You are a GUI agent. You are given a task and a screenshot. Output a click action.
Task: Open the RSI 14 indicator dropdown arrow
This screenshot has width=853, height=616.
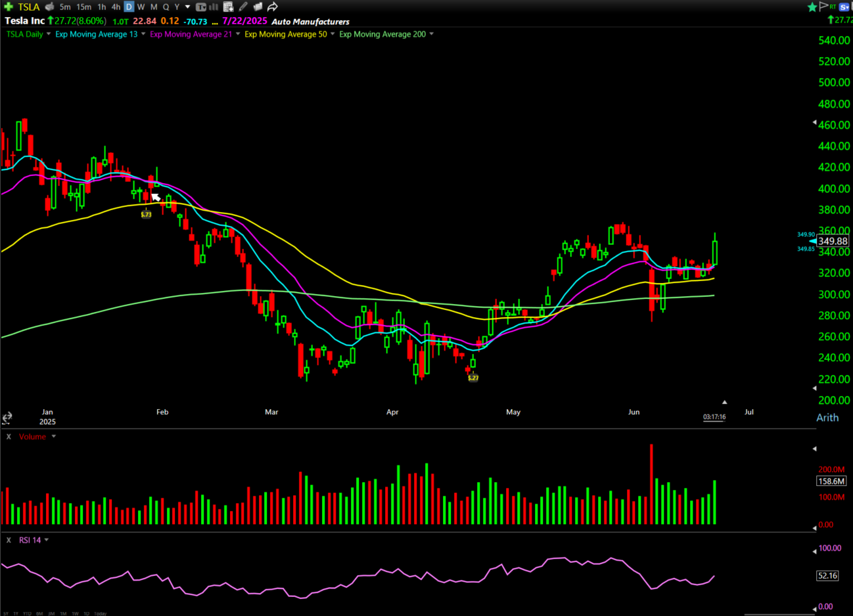click(x=47, y=540)
